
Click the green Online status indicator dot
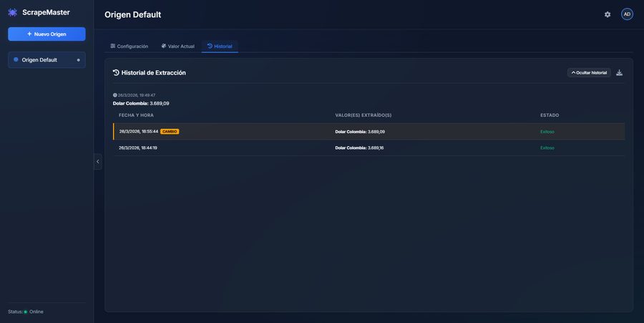[x=26, y=312]
